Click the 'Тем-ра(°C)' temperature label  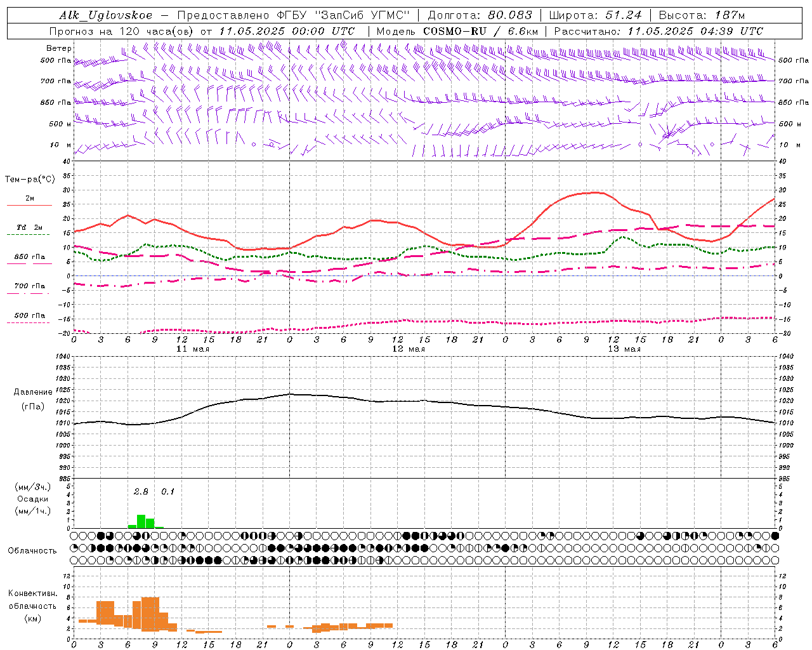30,180
